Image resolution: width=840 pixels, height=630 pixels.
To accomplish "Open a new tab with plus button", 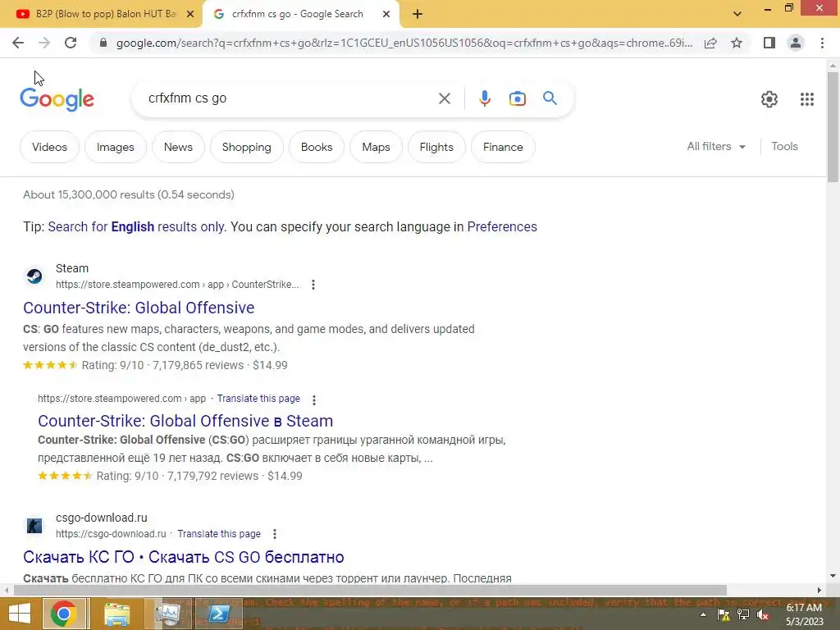I will pyautogui.click(x=418, y=15).
